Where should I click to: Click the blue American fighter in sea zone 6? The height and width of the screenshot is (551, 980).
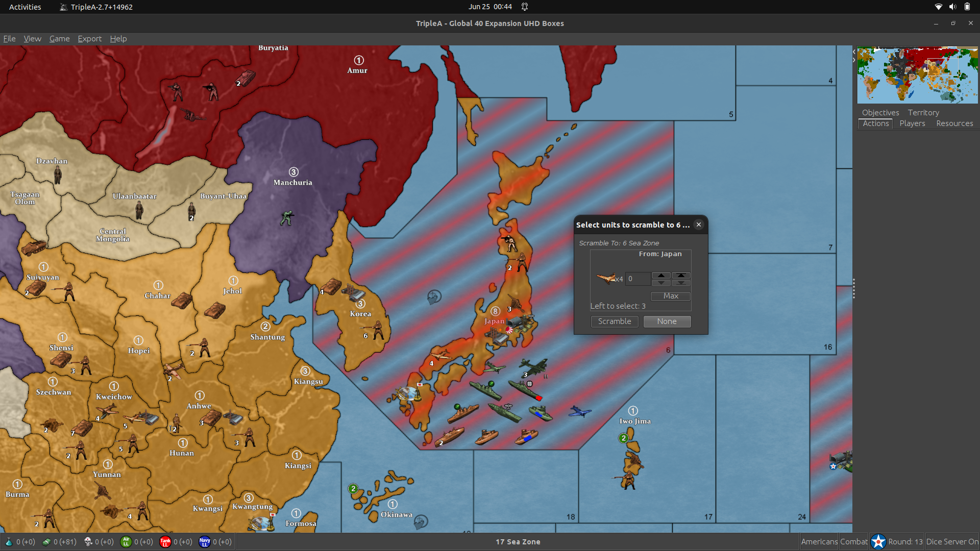coord(580,411)
